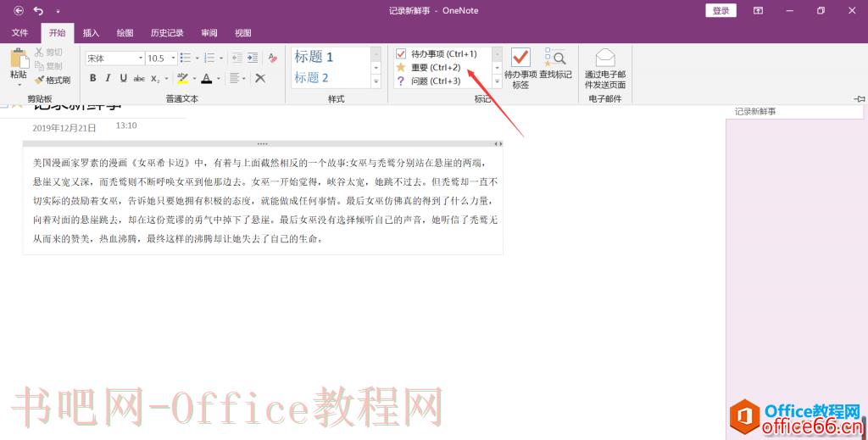Open the font color dropdown arrow
Image resolution: width=868 pixels, height=440 pixels.
pyautogui.click(x=218, y=79)
